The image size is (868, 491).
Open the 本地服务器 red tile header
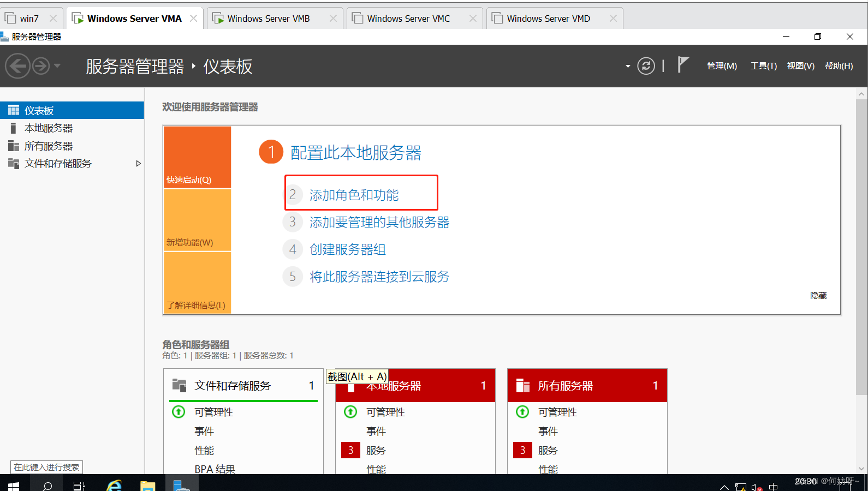pos(415,386)
